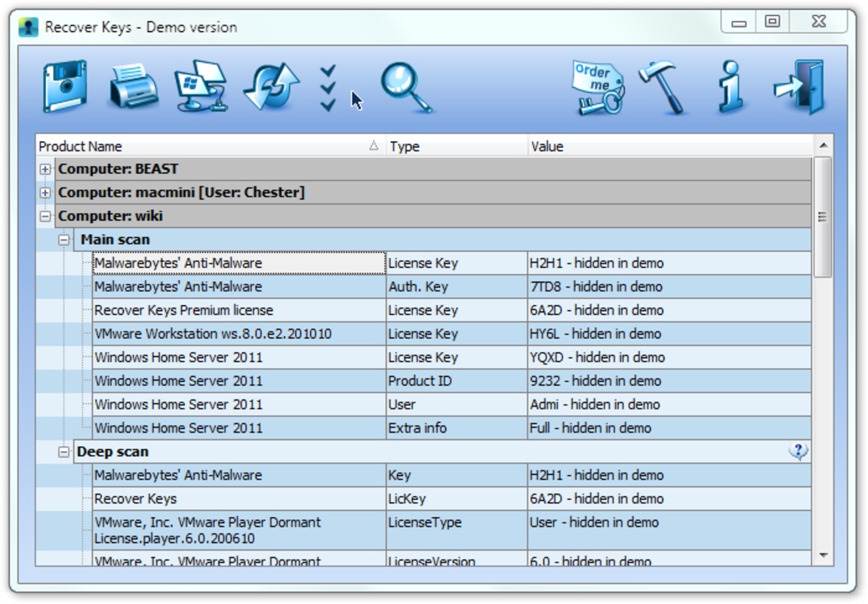868x604 pixels.
Task: Click the floppy disk Save icon
Action: [x=64, y=88]
